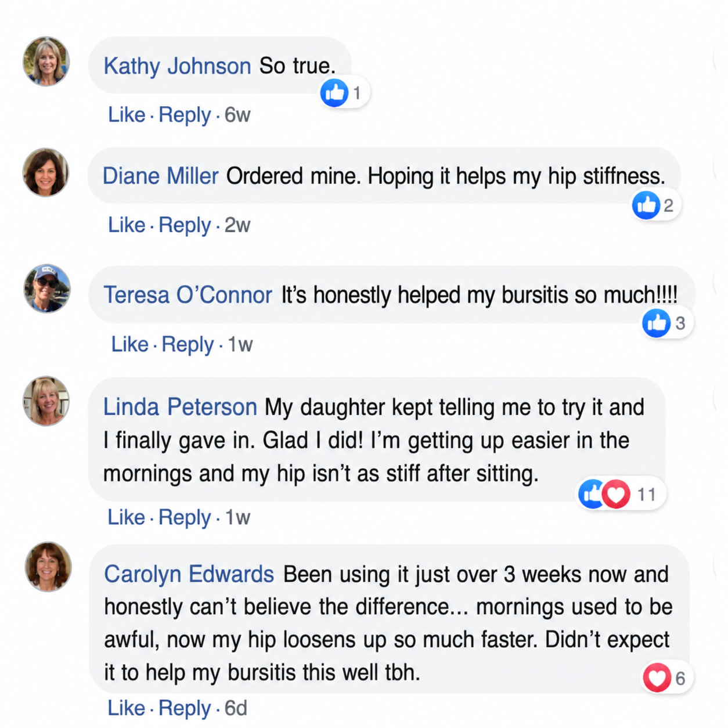Open Carolyn Edwards' profile photo
This screenshot has height=728, width=728.
point(48,567)
